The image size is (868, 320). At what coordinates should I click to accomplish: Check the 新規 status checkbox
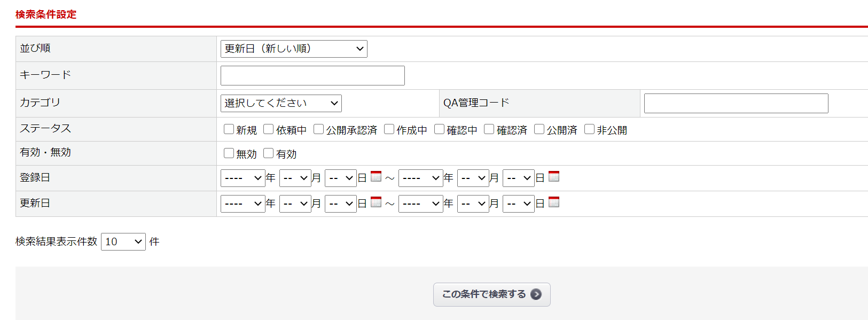pyautogui.click(x=229, y=129)
